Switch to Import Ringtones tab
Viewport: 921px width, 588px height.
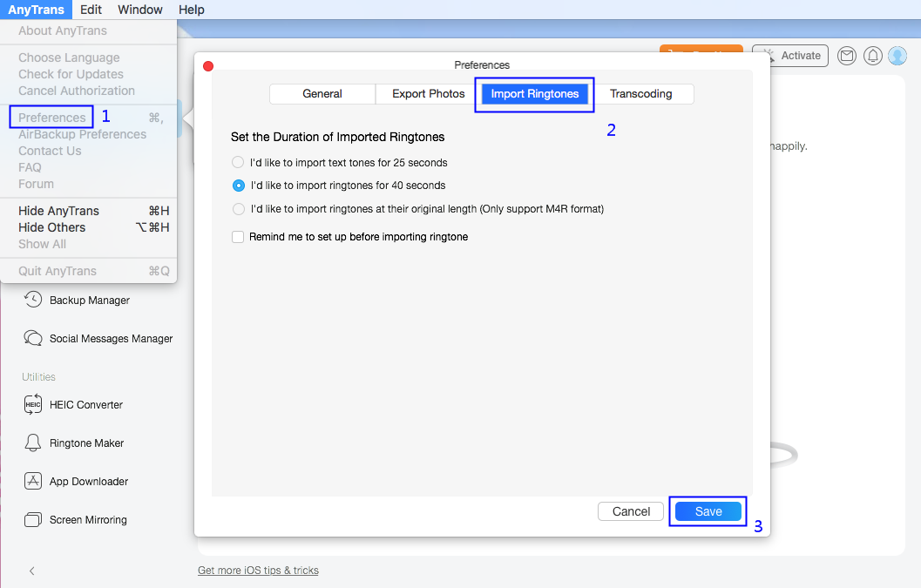click(x=534, y=94)
